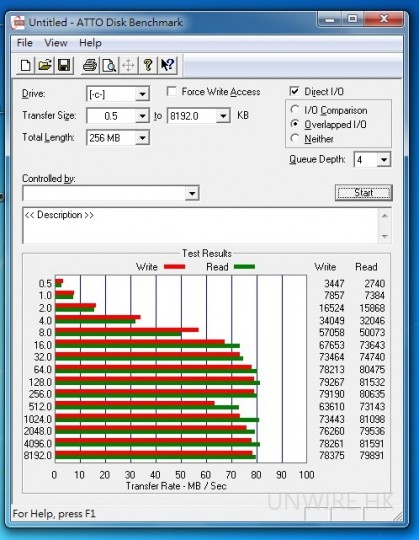Image resolution: width=419 pixels, height=540 pixels.
Task: Click the Write column header over result values
Action: pos(325,267)
